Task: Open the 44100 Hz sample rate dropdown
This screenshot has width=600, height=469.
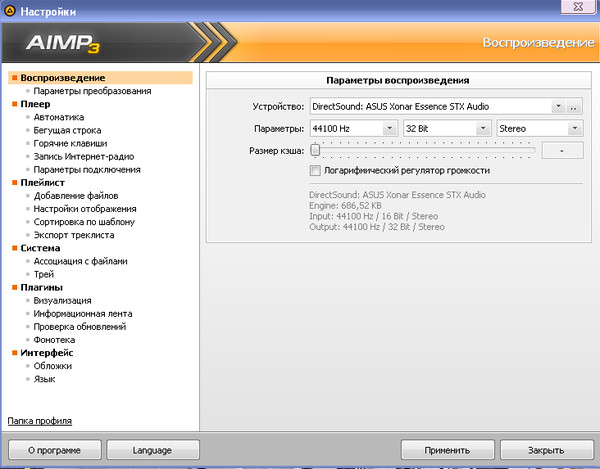Action: (390, 129)
